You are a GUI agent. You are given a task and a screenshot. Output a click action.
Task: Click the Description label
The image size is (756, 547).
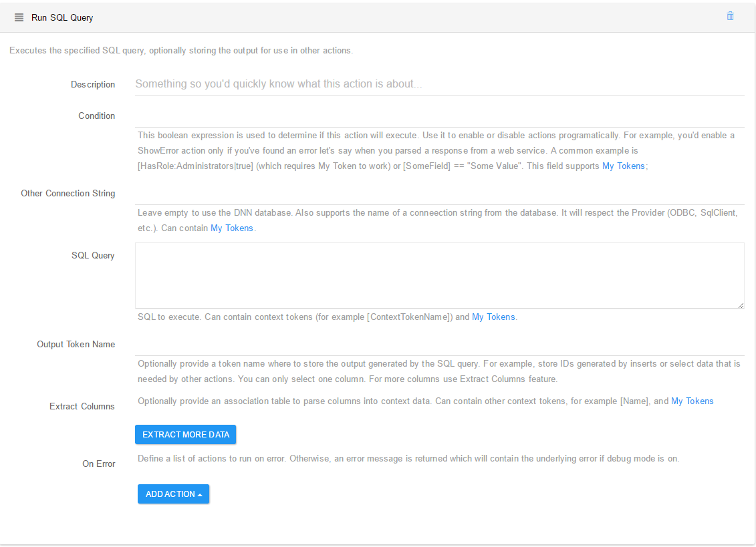coord(93,84)
